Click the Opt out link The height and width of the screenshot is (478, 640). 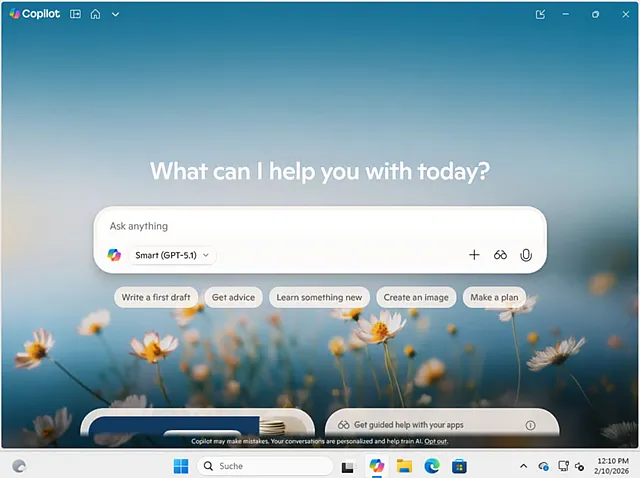(435, 441)
